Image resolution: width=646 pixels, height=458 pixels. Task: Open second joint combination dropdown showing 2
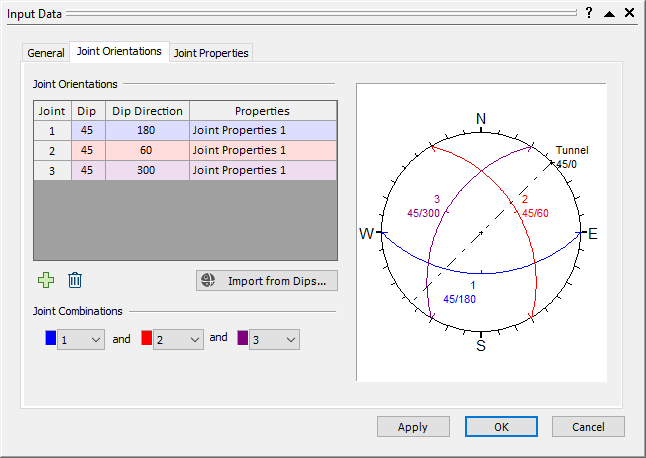coord(178,339)
